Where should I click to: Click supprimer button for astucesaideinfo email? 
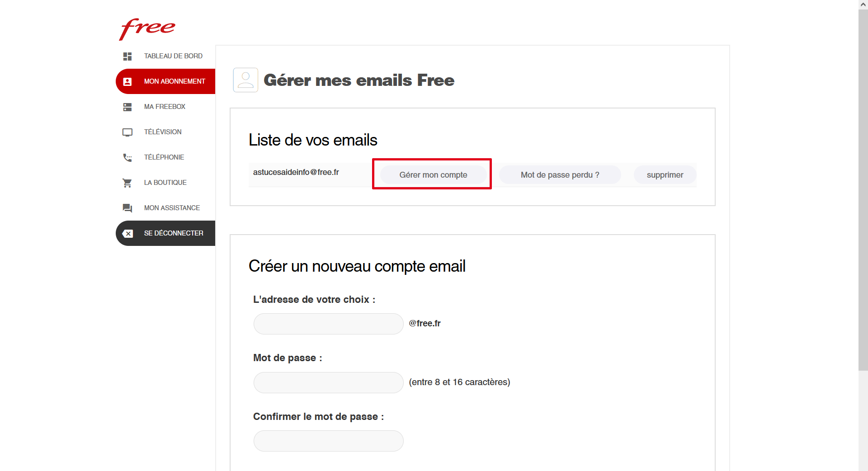(665, 175)
